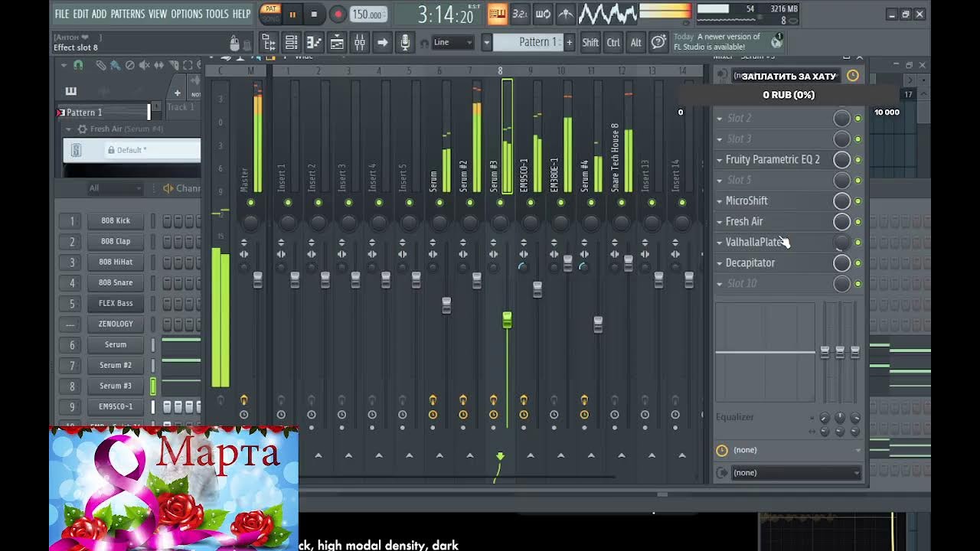The image size is (980, 551).
Task: Open the Decapitator slot menu arrow
Action: (x=719, y=263)
